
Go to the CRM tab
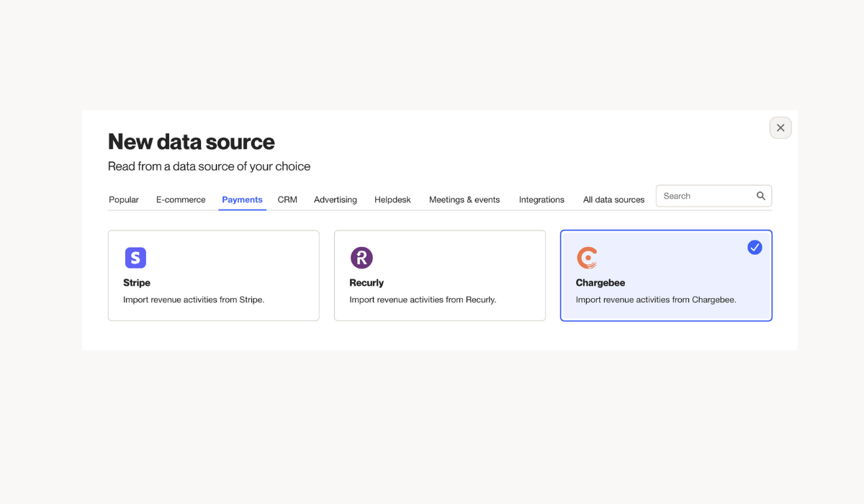287,199
